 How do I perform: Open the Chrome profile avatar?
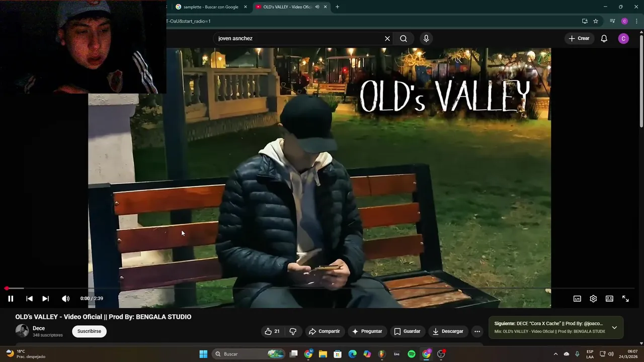pyautogui.click(x=624, y=21)
